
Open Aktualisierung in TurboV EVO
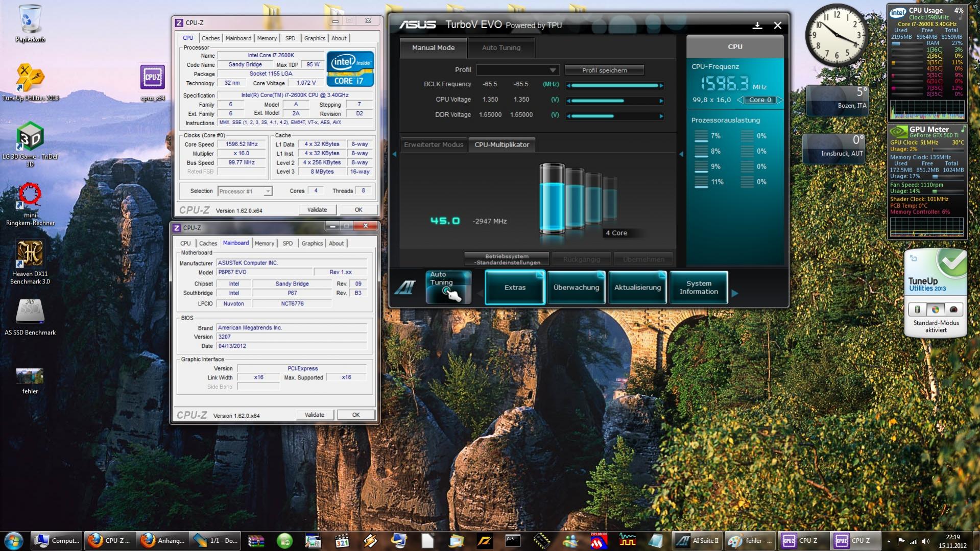(x=637, y=288)
